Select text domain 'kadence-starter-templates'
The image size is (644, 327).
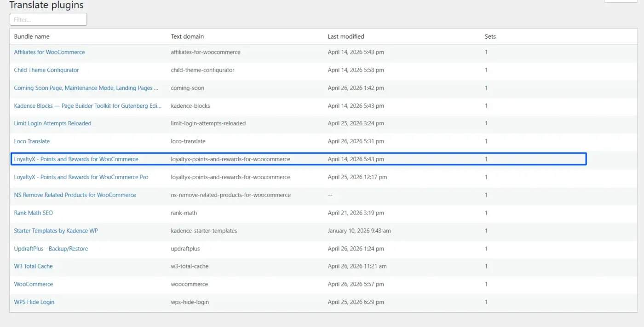point(204,231)
